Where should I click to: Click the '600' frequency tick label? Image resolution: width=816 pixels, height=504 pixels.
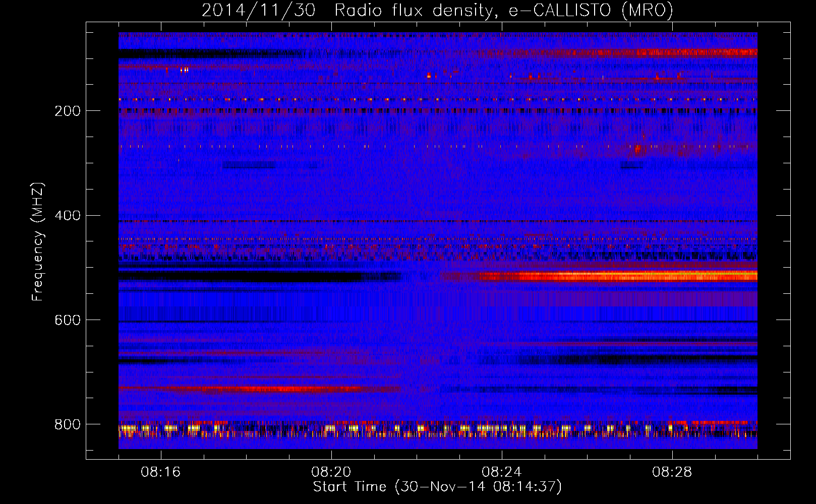pyautogui.click(x=68, y=320)
